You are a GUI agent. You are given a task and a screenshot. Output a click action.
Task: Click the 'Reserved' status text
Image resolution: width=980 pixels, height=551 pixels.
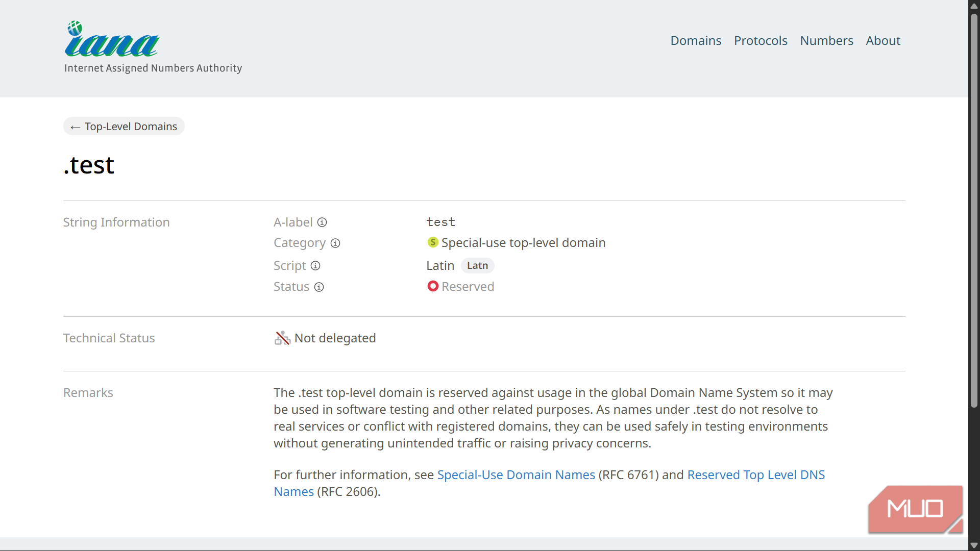point(468,287)
